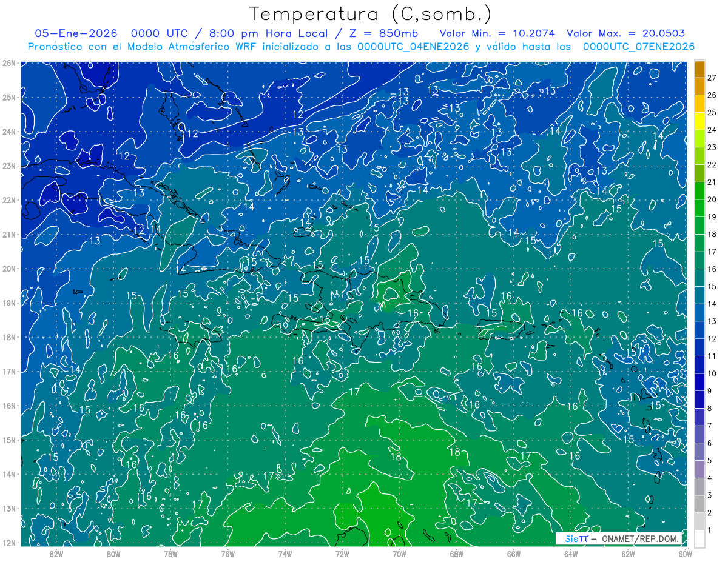This screenshot has width=728, height=562.
Task: Click the '22N' latitude axis label
Action: 8,200
